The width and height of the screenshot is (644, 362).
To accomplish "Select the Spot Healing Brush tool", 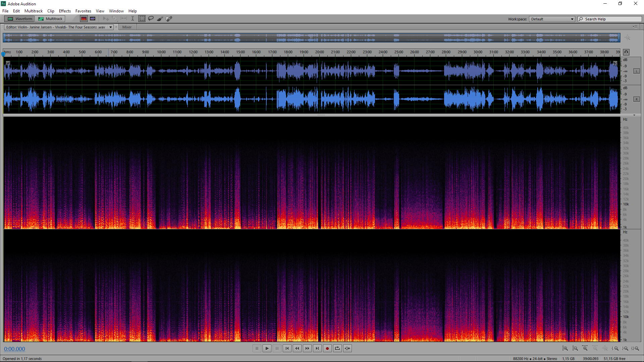I will (x=169, y=19).
